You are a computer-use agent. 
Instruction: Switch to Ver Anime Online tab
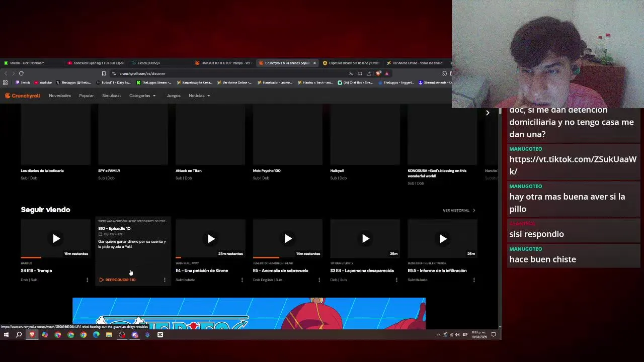[415, 63]
